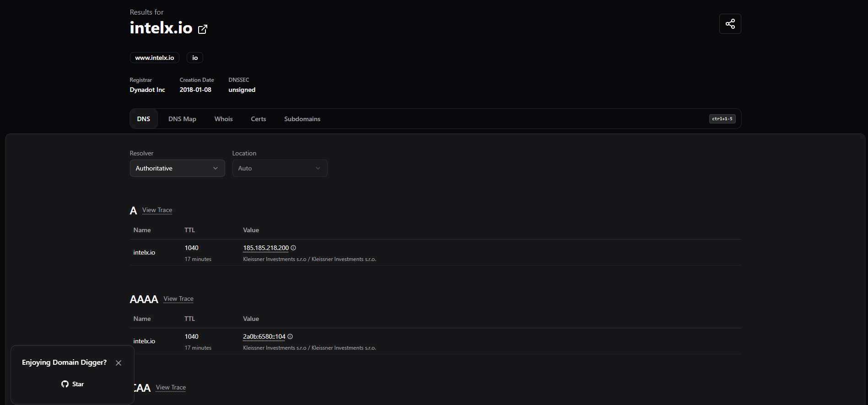This screenshot has height=405, width=868.
Task: Click the DNSSEC value unsigned
Action: [x=242, y=90]
